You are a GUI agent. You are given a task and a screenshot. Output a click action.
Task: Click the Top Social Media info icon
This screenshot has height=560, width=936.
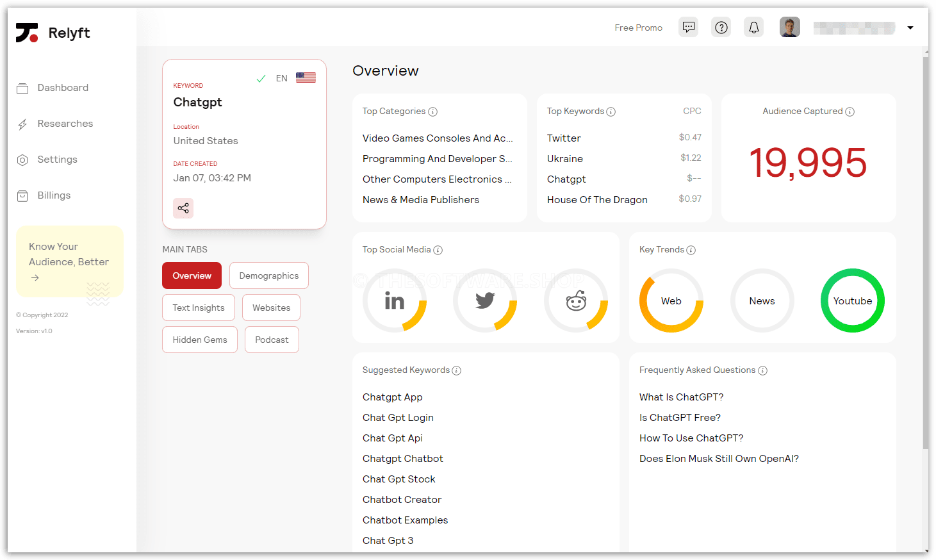tap(438, 250)
